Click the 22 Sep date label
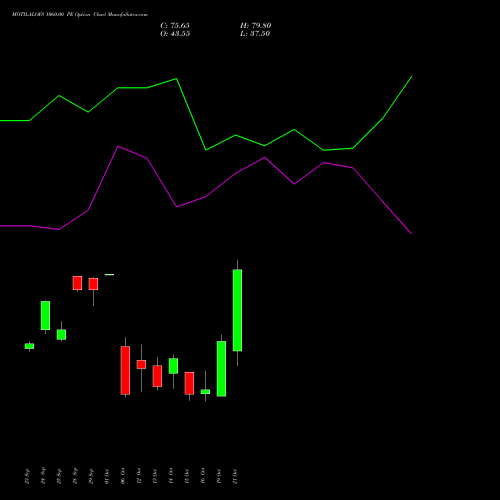 [x=27, y=476]
